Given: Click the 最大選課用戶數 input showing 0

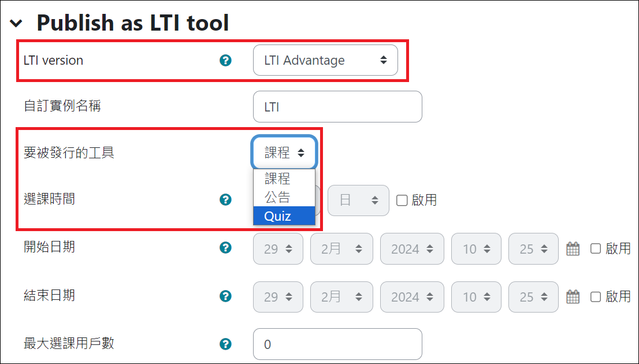Looking at the screenshot, I should [x=337, y=343].
